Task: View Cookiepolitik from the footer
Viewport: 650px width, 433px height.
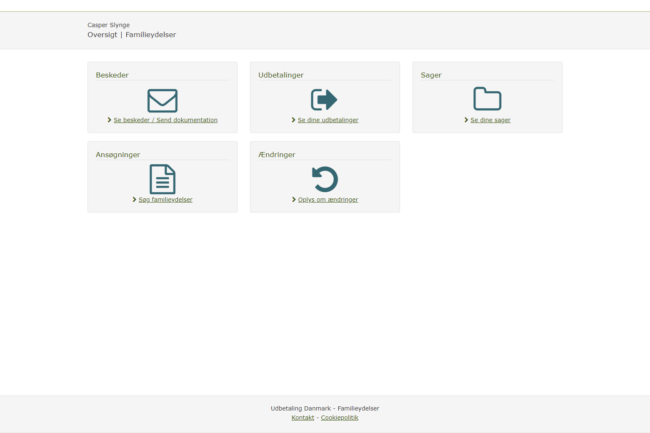Action: pyautogui.click(x=339, y=418)
